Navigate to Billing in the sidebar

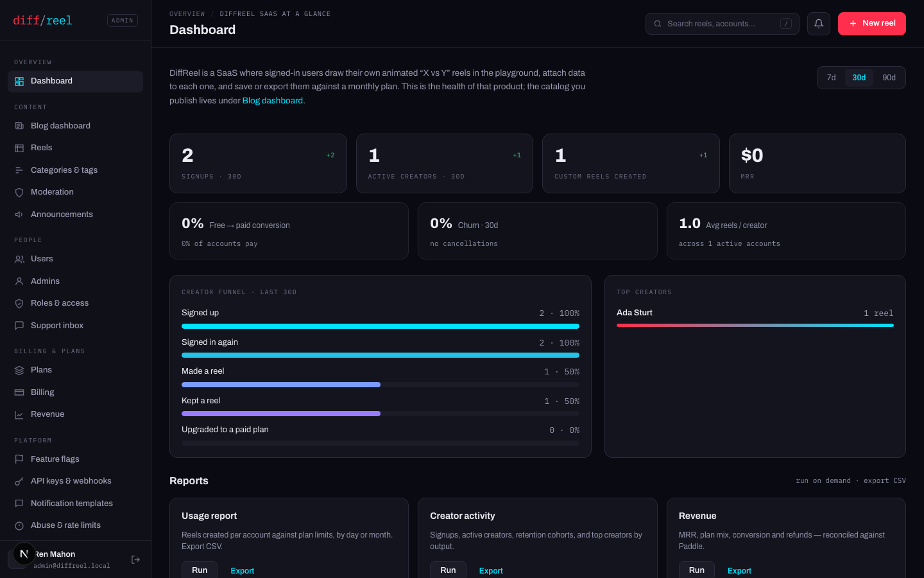[x=75, y=392]
